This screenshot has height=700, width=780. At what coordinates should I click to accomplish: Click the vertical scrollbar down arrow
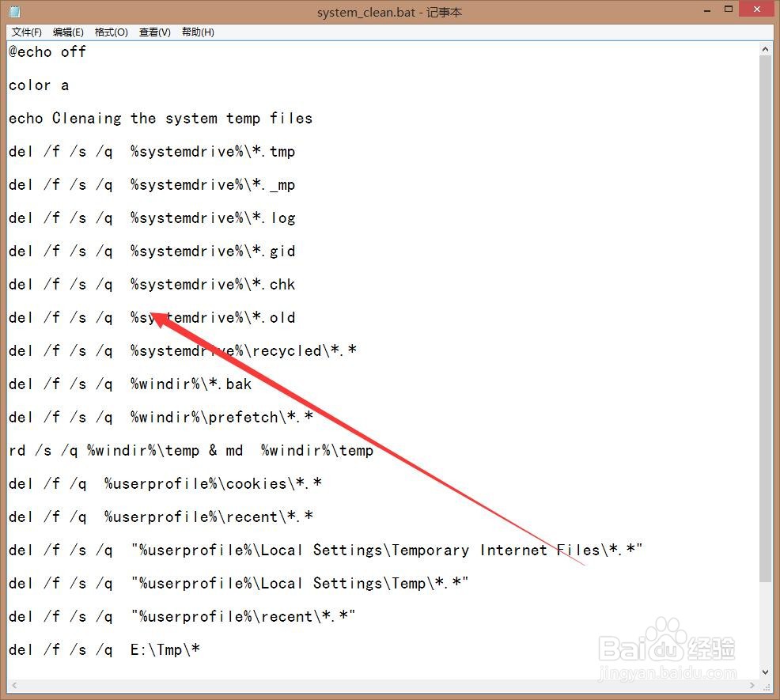[765, 672]
